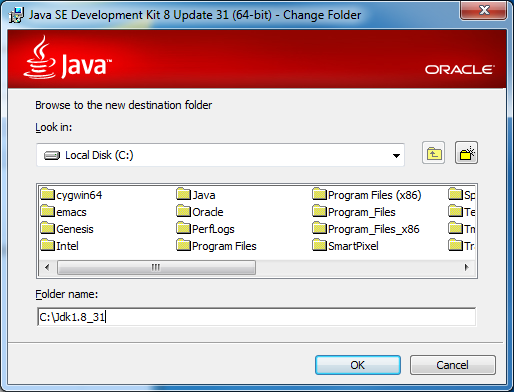This screenshot has height=392, width=514.
Task: Click the Oracle folder name text
Action: tap(208, 212)
